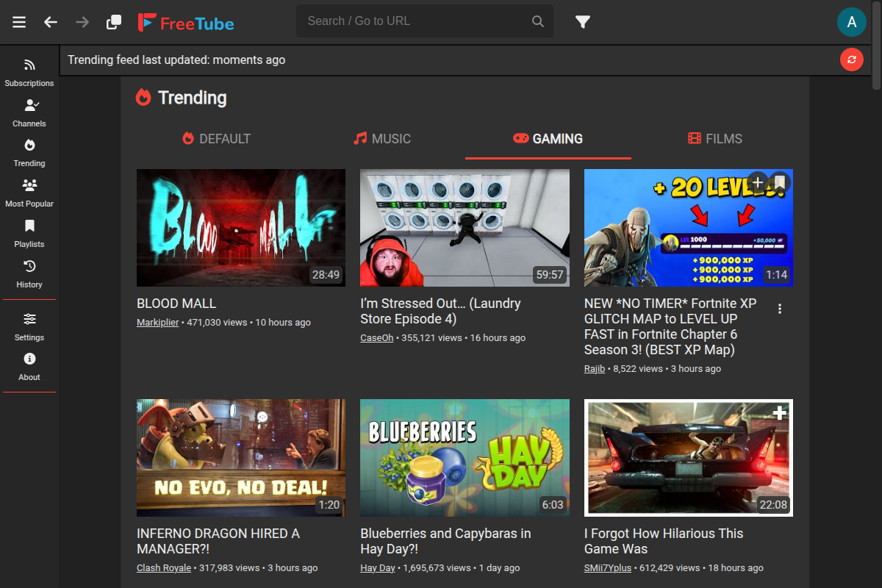Go back using the left arrow
Image resolution: width=882 pixels, height=588 pixels.
[51, 22]
